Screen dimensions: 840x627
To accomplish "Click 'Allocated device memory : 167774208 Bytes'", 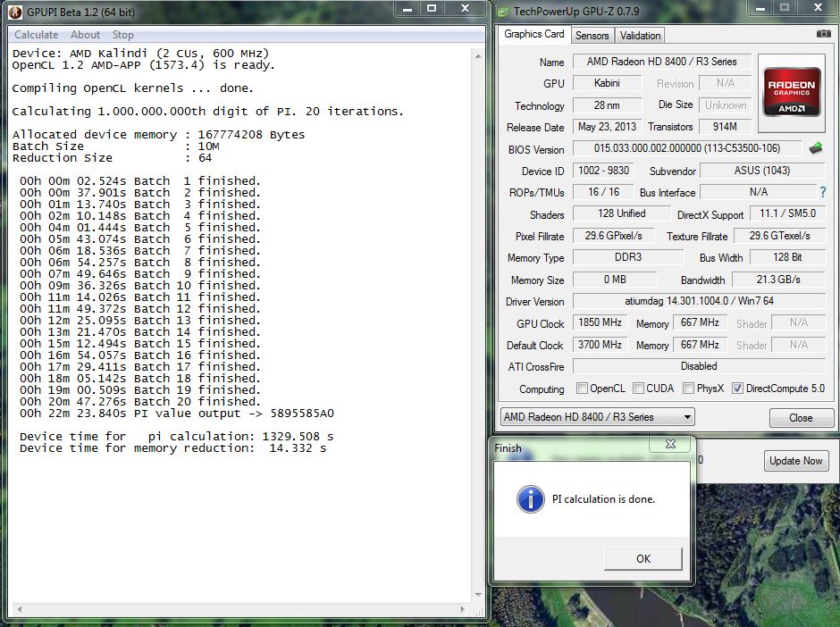I will click(x=158, y=134).
